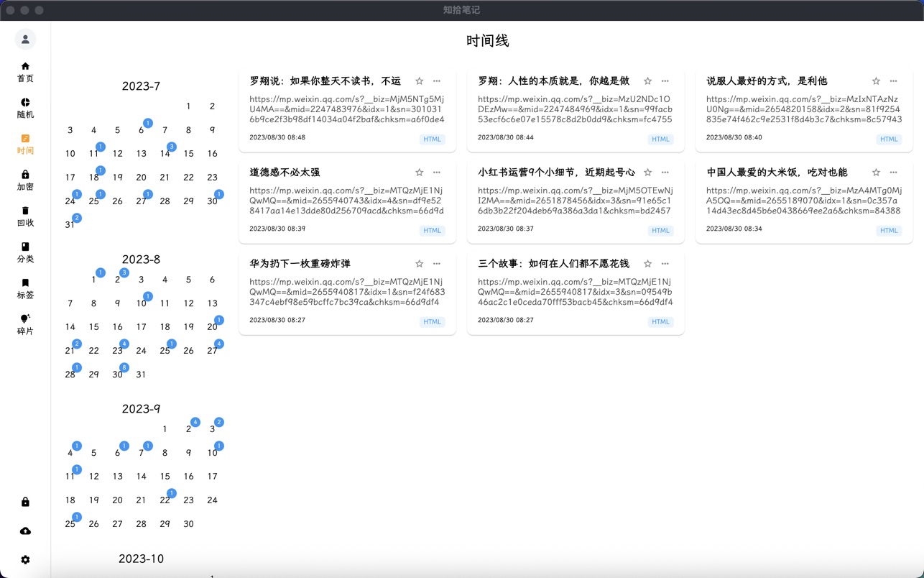The image size is (924, 578).
Task: Click the cloud upload sync icon
Action: [25, 531]
